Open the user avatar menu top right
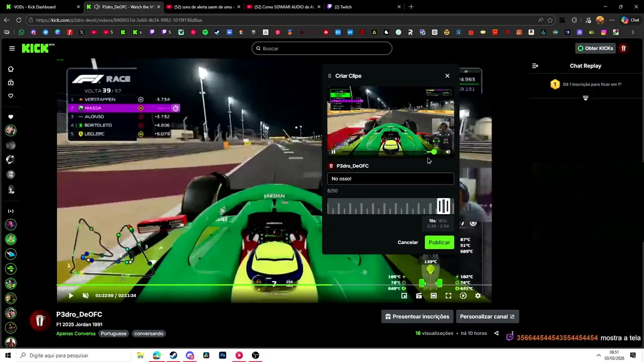This screenshot has width=644, height=362. 623,48
